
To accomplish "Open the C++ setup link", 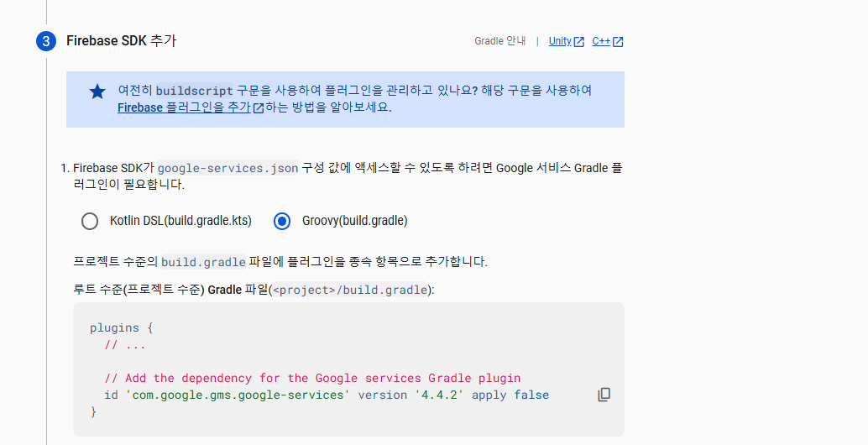I will [607, 41].
